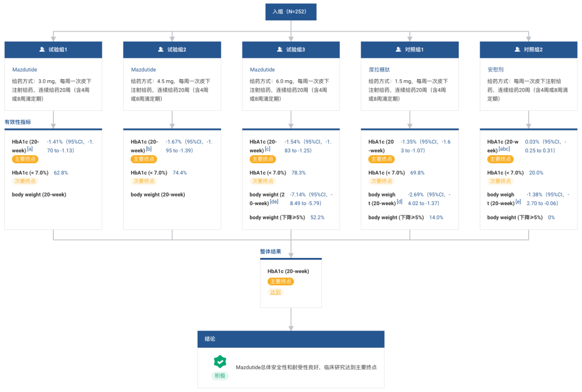Open the 安慰剂 link in 对照组2
Image resolution: width=582 pixels, height=392 pixels.
point(496,69)
